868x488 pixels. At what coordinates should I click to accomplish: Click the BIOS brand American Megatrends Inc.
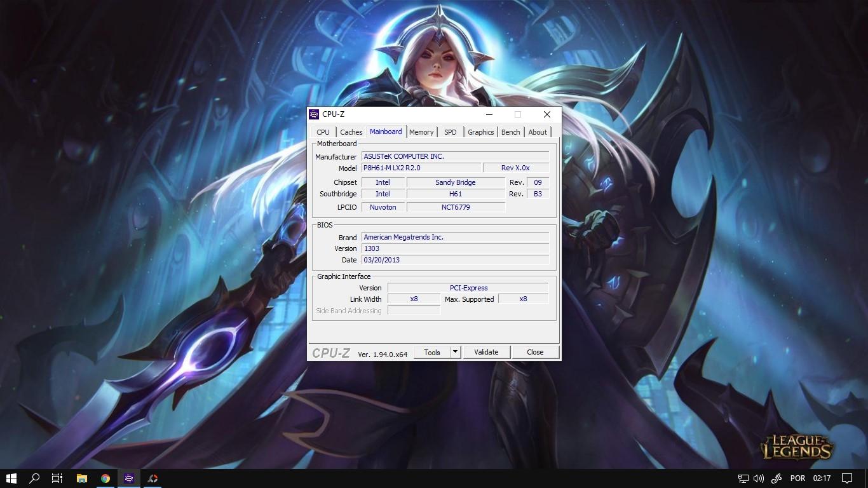455,237
